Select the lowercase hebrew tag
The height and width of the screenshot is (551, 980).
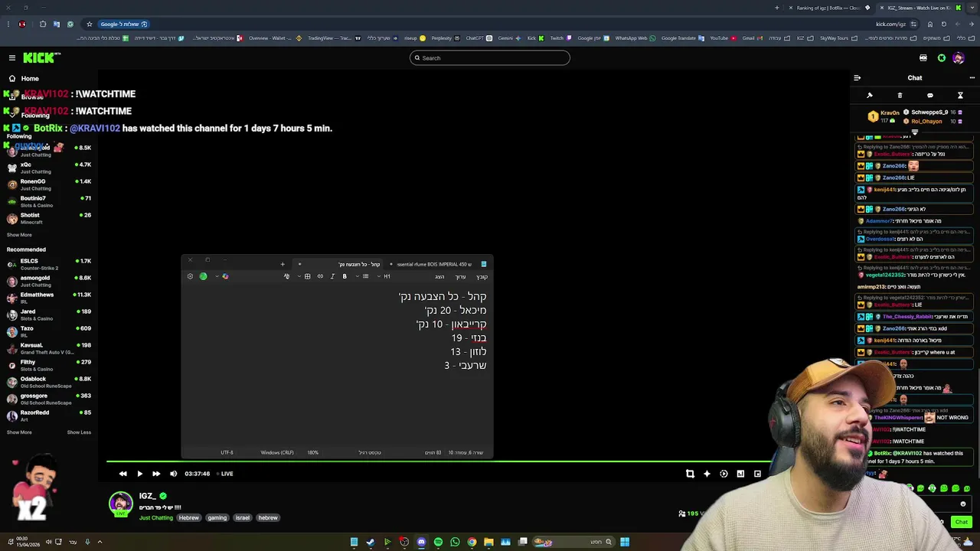pos(268,518)
